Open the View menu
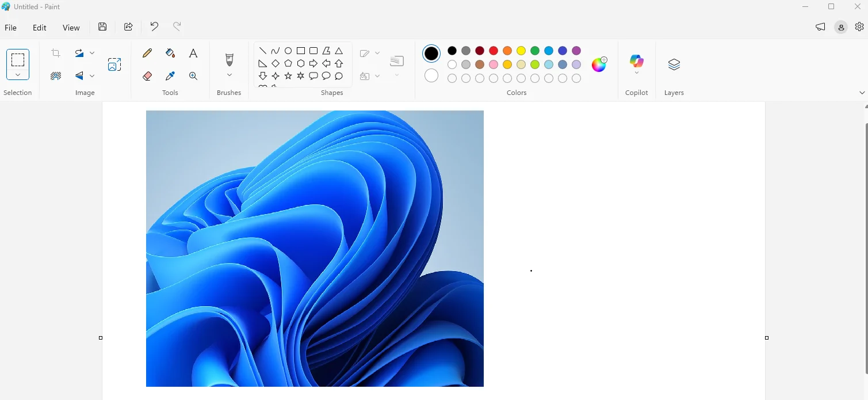868x400 pixels. pyautogui.click(x=71, y=28)
